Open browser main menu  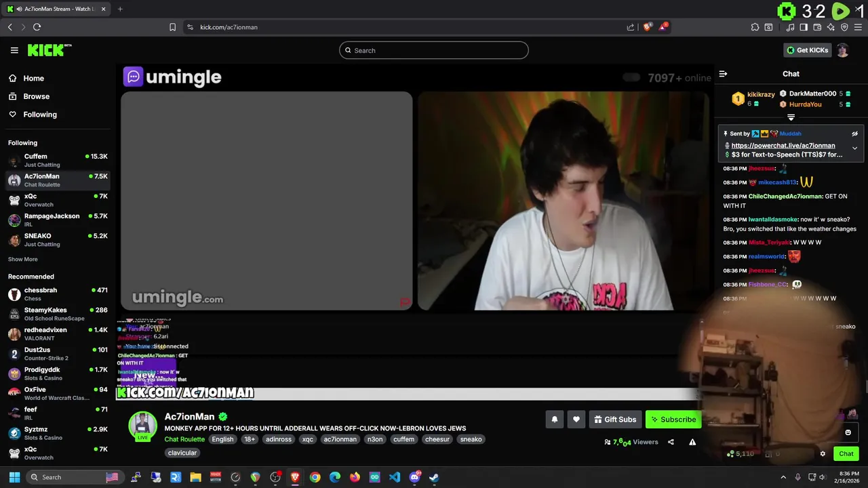(858, 27)
